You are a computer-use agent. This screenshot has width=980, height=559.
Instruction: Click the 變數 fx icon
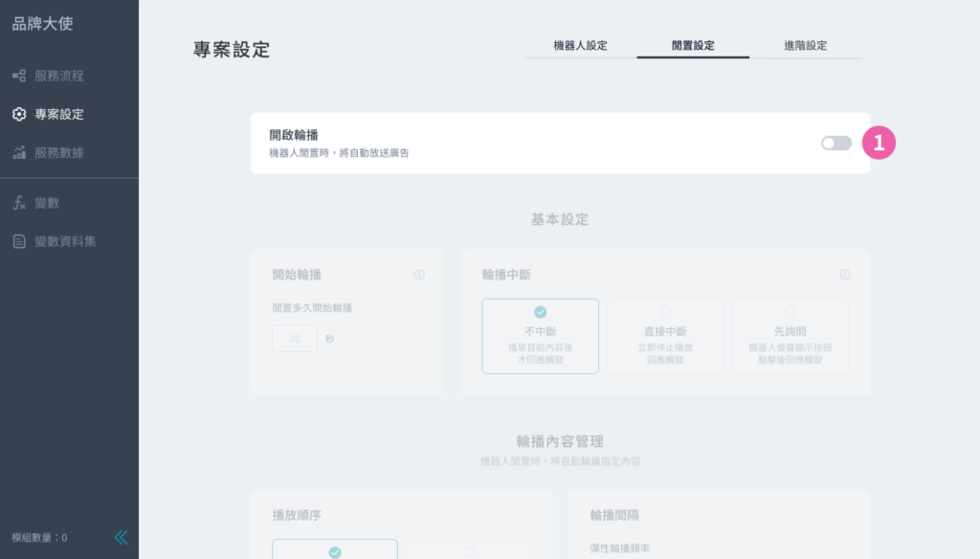coord(19,203)
